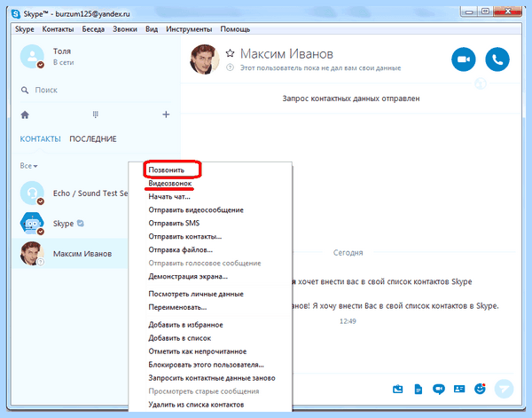The image size is (532, 418).
Task: Click the Толя profile name
Action: point(62,51)
